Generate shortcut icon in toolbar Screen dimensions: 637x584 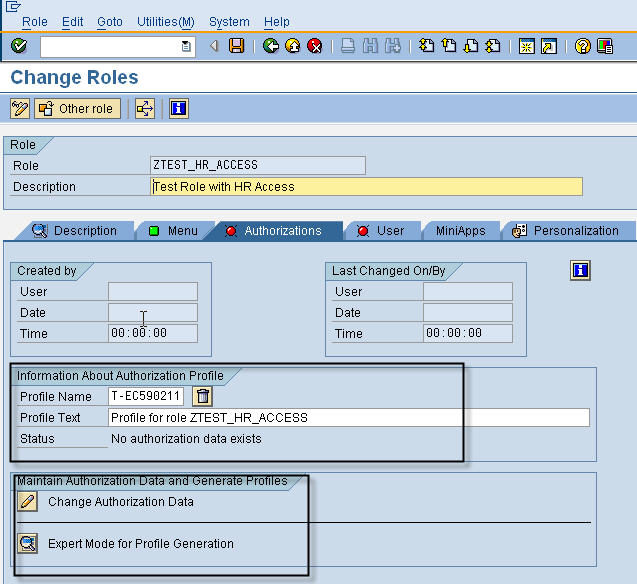549,46
